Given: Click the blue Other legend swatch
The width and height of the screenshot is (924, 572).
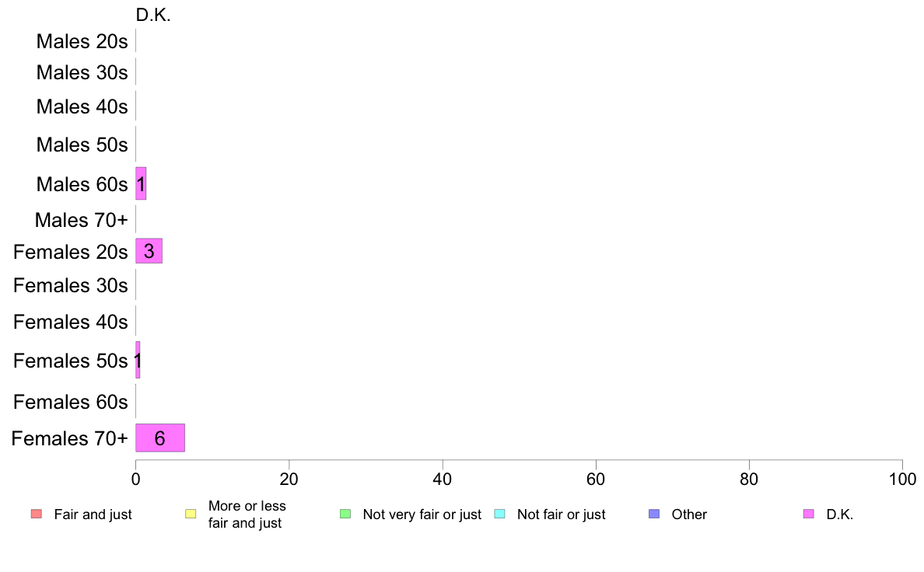Looking at the screenshot, I should (654, 514).
